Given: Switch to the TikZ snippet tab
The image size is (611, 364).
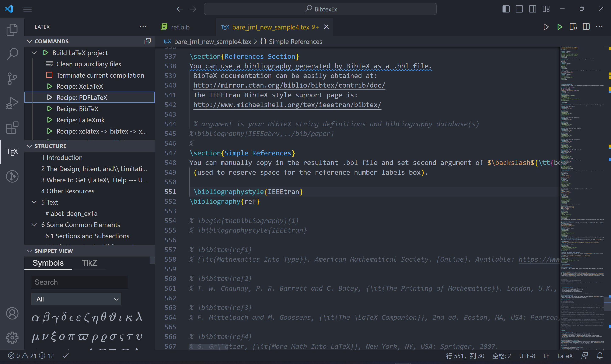Looking at the screenshot, I should click(89, 263).
